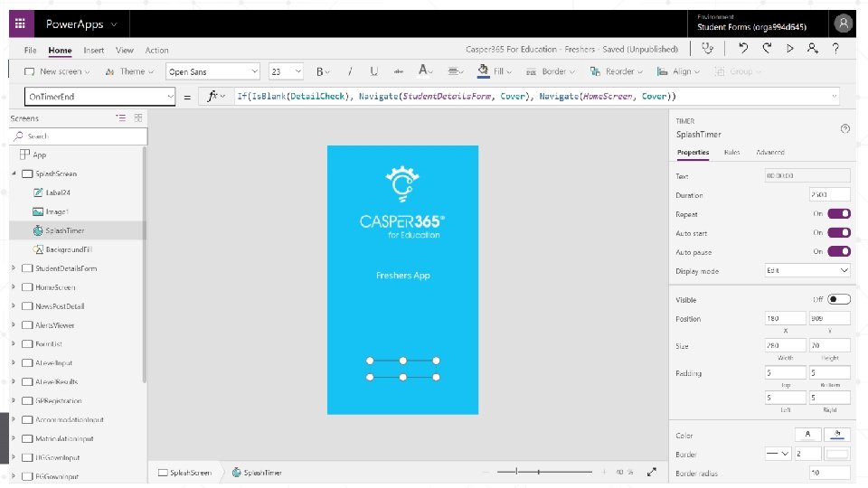Adjust the zoom slider
Image resolution: width=868 pixels, height=488 pixels.
544,472
